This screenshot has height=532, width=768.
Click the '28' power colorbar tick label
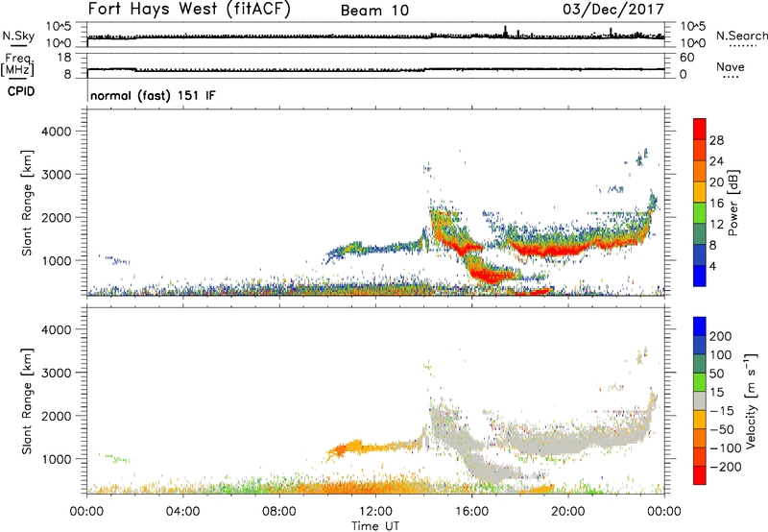coord(716,140)
